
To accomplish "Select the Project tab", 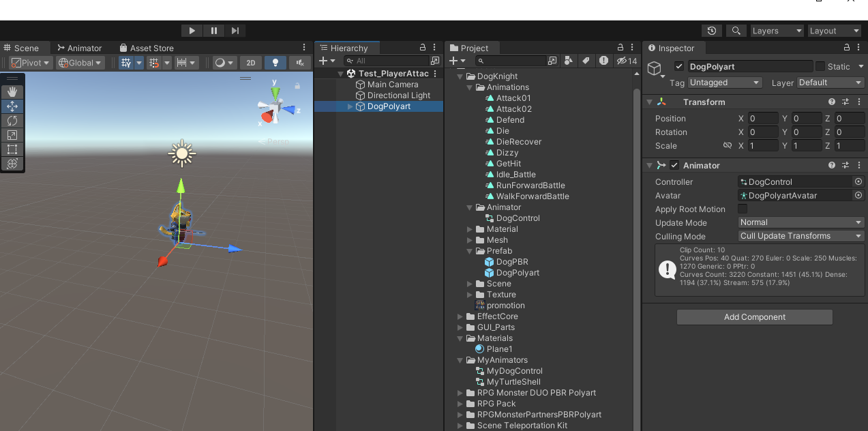I will click(473, 48).
